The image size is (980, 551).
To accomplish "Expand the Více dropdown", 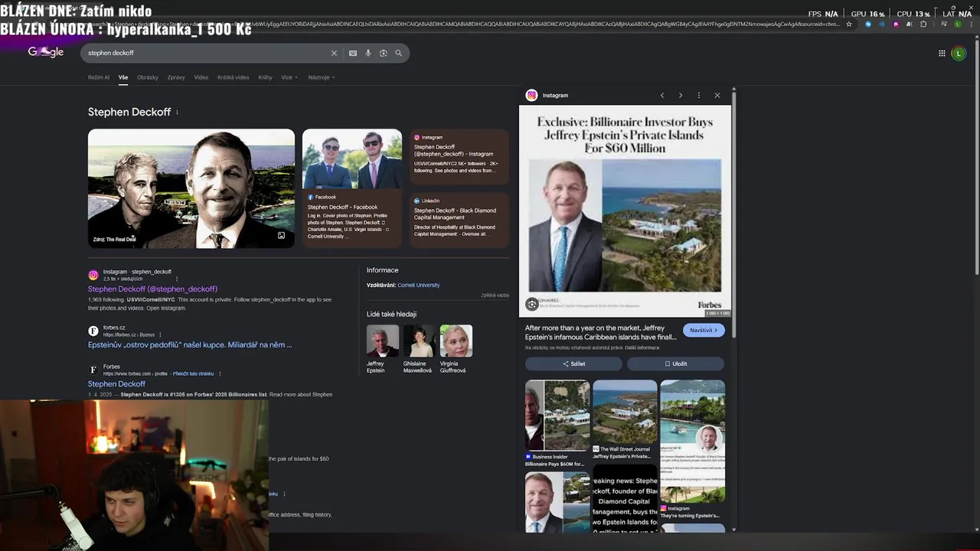I will pos(289,77).
